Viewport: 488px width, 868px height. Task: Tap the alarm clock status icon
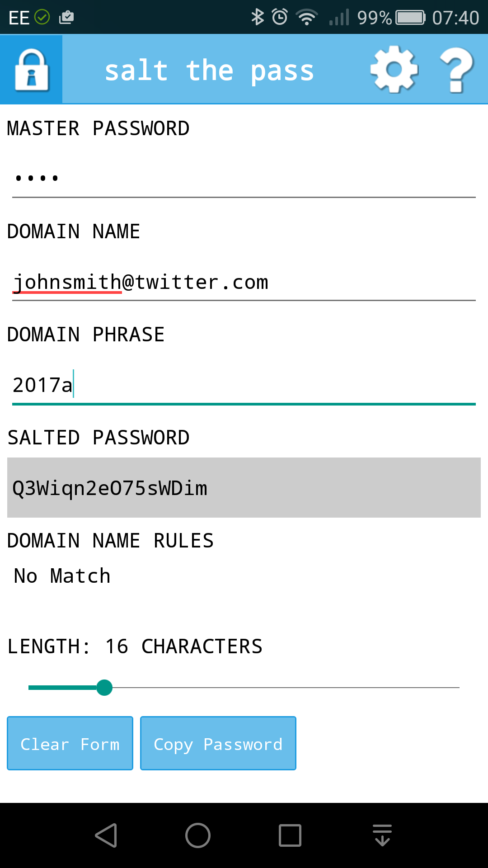280,17
